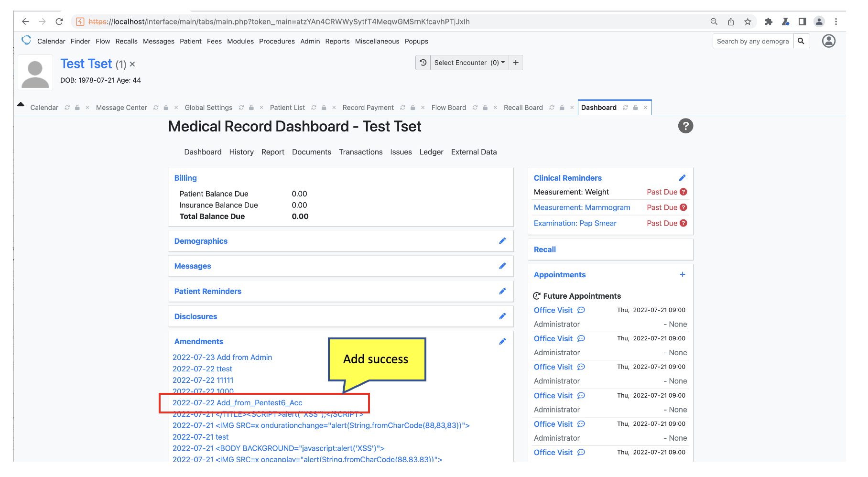Screen dimensions: 868x477
Task: Click the Examination: Pap Smear link
Action: (x=575, y=223)
